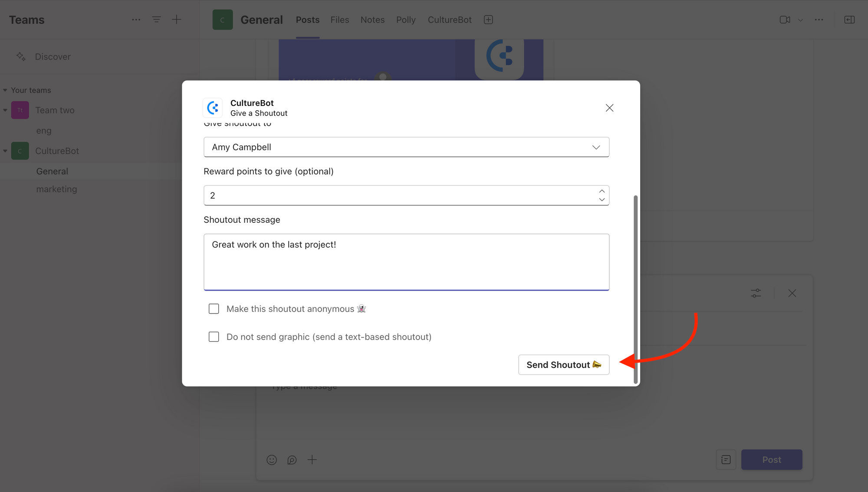
Task: Click the CultureBot team avatar icon
Action: [20, 151]
